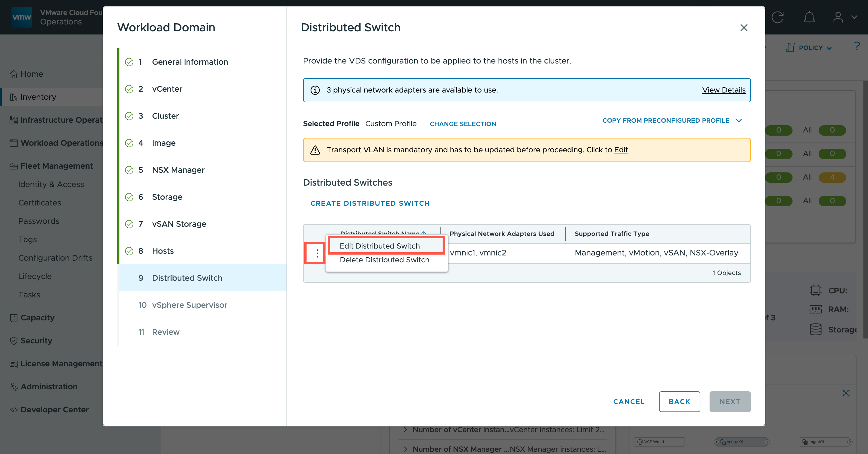Click the vmw logo icon
Image resolution: width=868 pixels, height=454 pixels.
[x=22, y=17]
